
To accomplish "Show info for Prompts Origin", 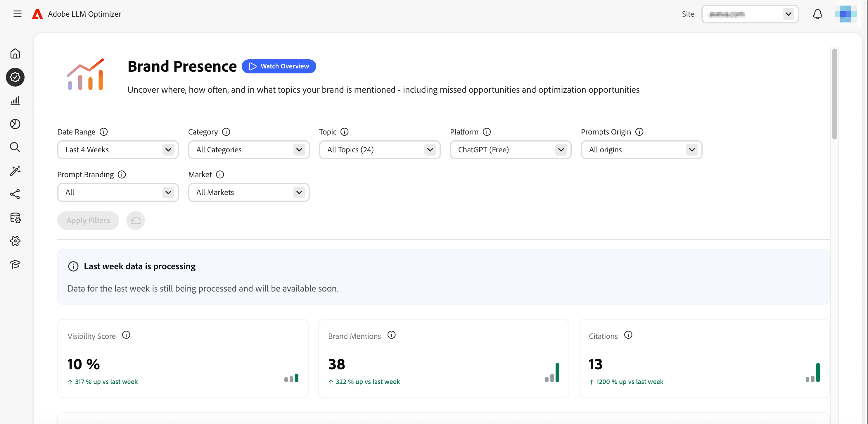I will 639,132.
